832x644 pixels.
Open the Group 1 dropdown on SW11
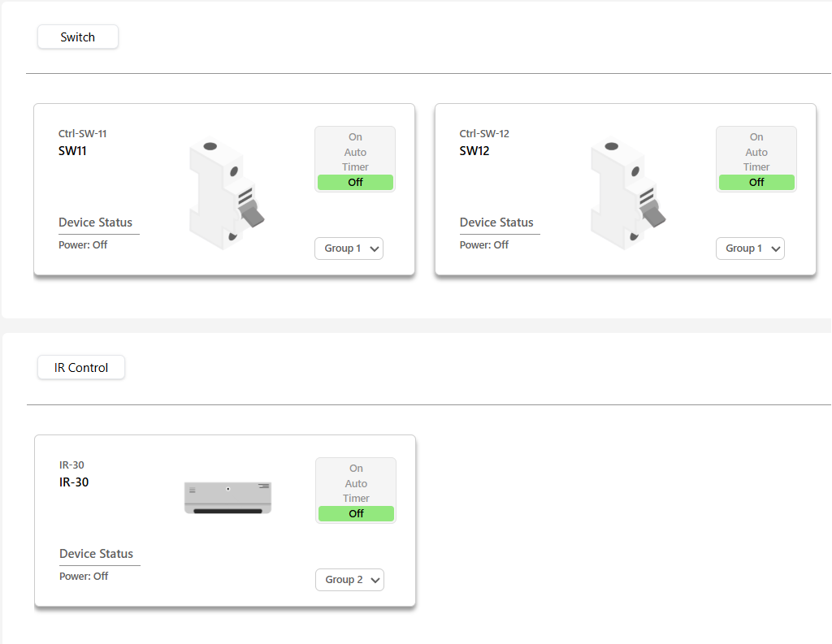coord(349,249)
